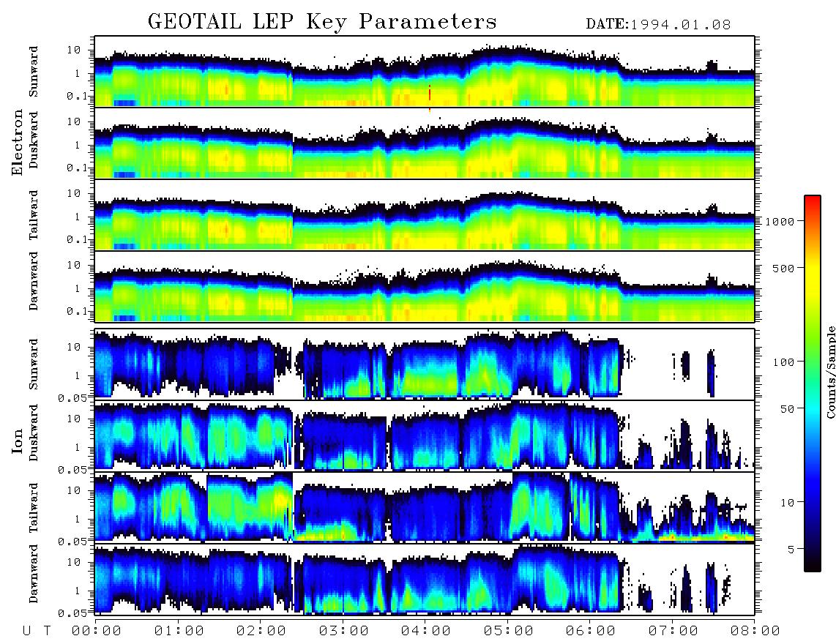The width and height of the screenshot is (836, 644).
Task: Click the "1000" colorbar tick label
Action: coord(780,222)
